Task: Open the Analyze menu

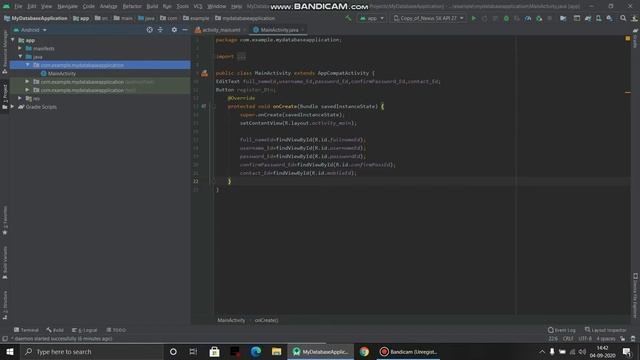Action: 108,6
